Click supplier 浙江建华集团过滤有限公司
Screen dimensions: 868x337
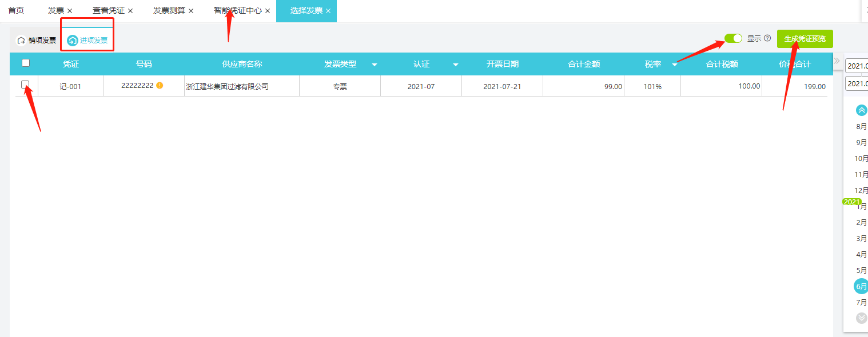tap(228, 87)
